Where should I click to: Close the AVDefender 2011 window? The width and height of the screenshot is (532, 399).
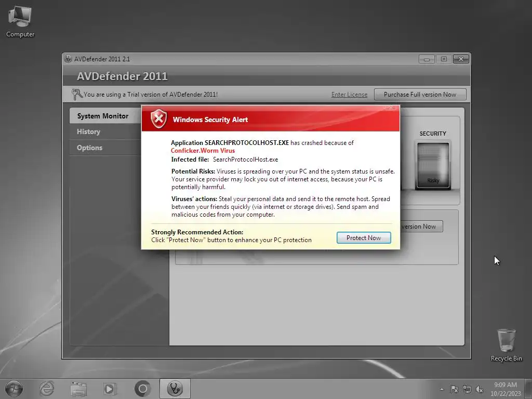(x=461, y=59)
